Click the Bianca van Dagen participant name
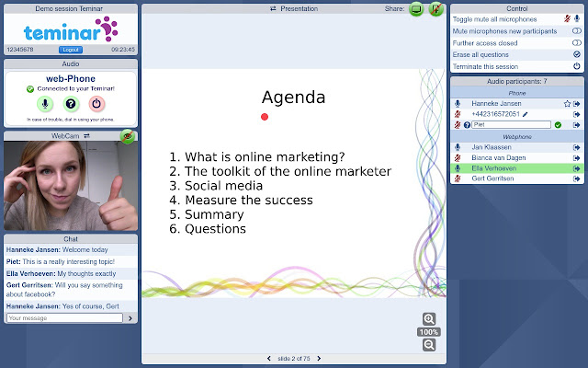The width and height of the screenshot is (588, 368). pyautogui.click(x=498, y=157)
